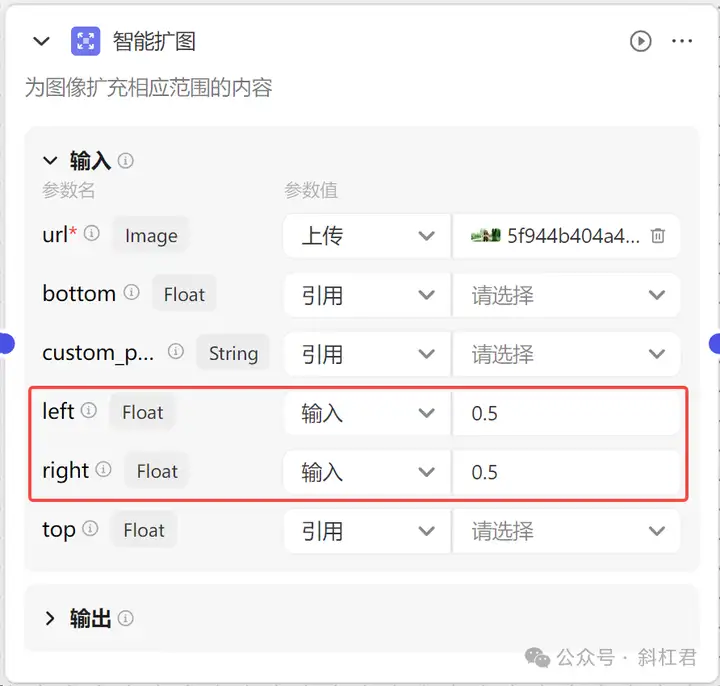Open top's 引用 mode dropdown
Screen dimensions: 720x686
coord(367,531)
